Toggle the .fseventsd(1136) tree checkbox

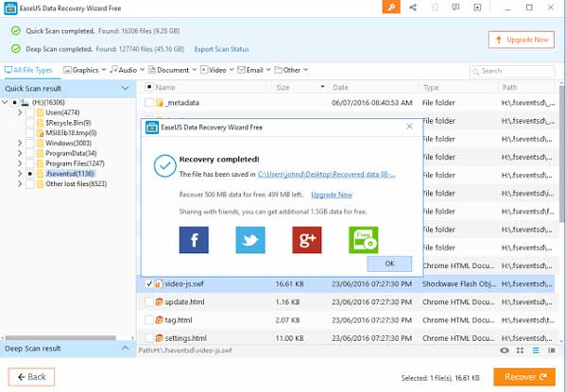[x=30, y=174]
